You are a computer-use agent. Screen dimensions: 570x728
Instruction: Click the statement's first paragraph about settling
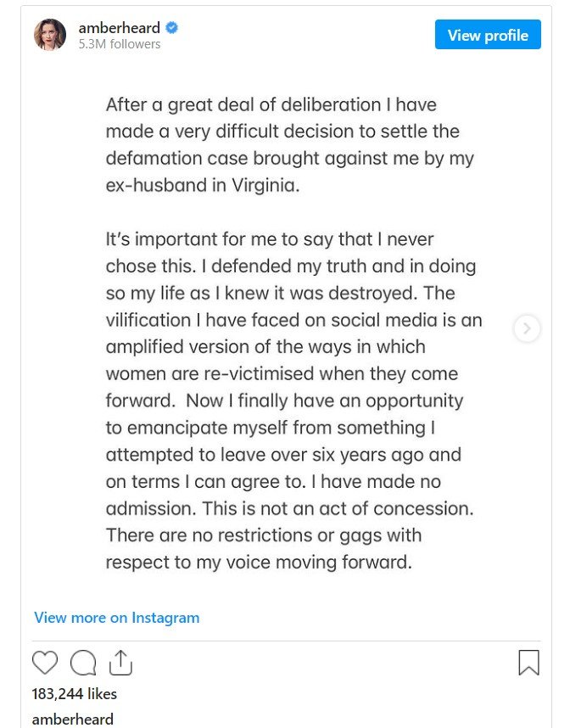pyautogui.click(x=288, y=145)
